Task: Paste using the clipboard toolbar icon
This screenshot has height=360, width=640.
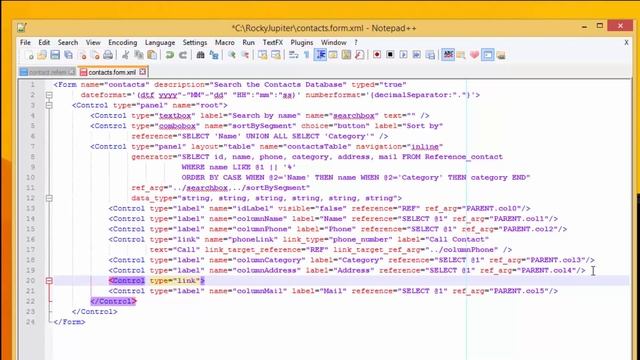Action: tap(152, 55)
